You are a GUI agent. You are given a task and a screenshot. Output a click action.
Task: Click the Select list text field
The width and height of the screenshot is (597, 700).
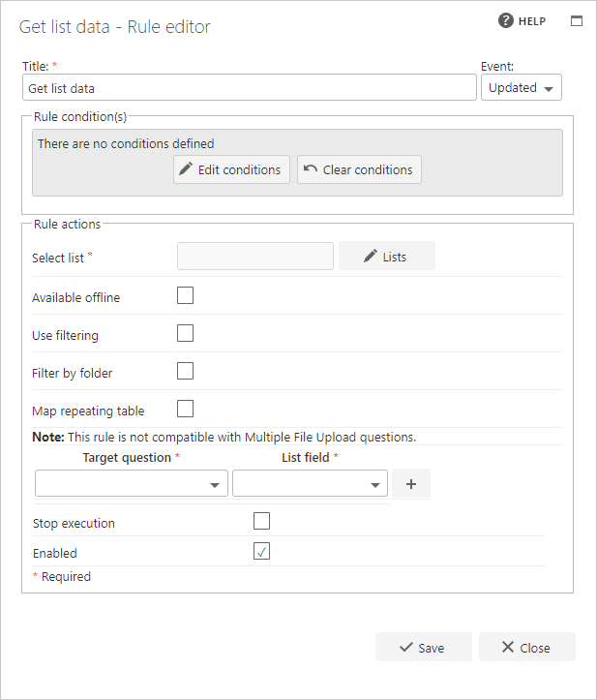[255, 257]
